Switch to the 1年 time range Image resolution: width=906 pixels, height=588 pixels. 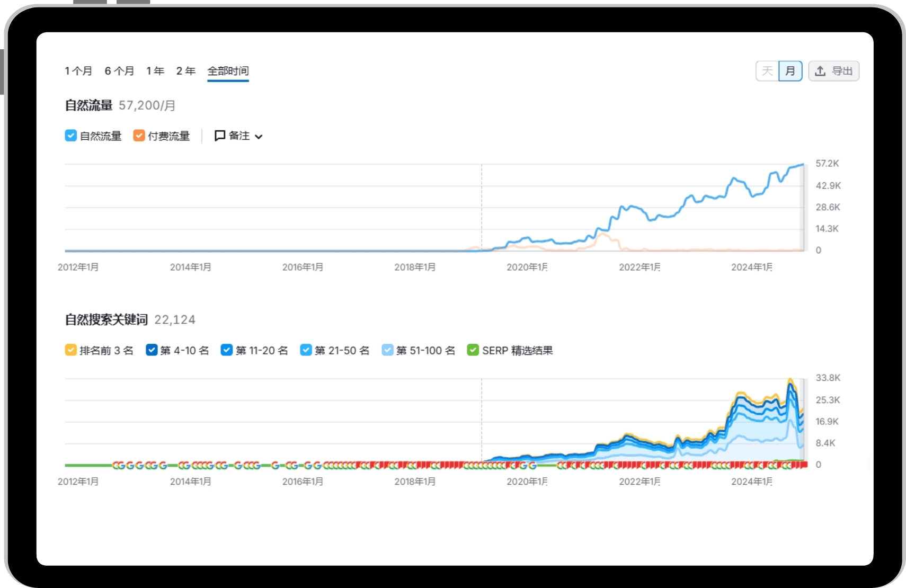pyautogui.click(x=155, y=71)
